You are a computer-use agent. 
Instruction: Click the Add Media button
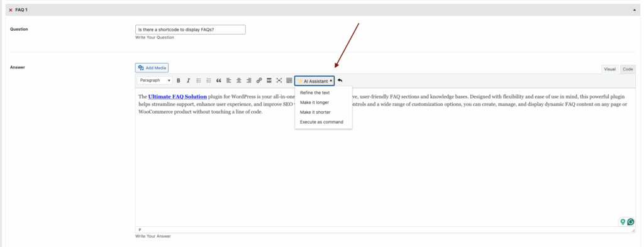[x=152, y=68]
